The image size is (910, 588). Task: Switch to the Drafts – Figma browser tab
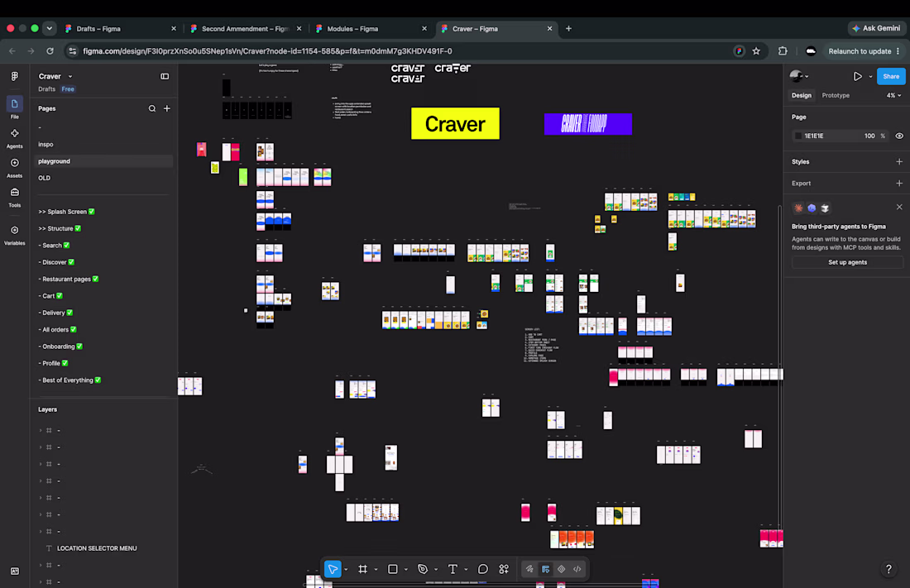[121, 28]
